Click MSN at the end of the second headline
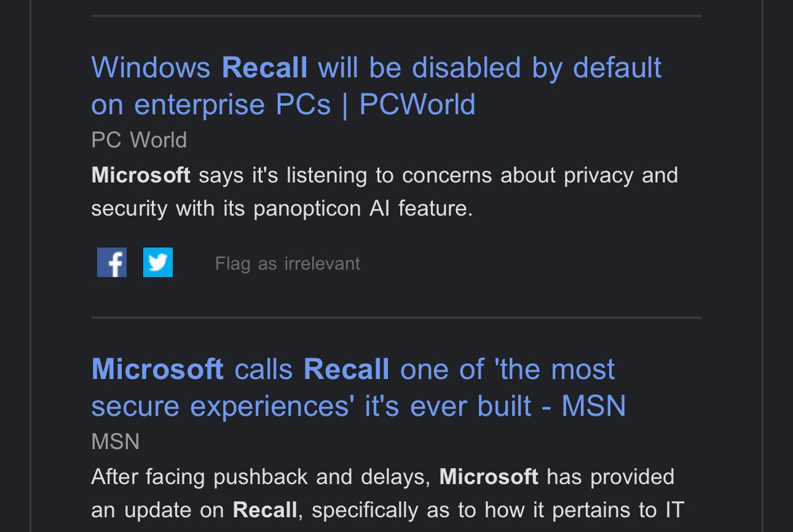793x532 pixels. point(593,406)
